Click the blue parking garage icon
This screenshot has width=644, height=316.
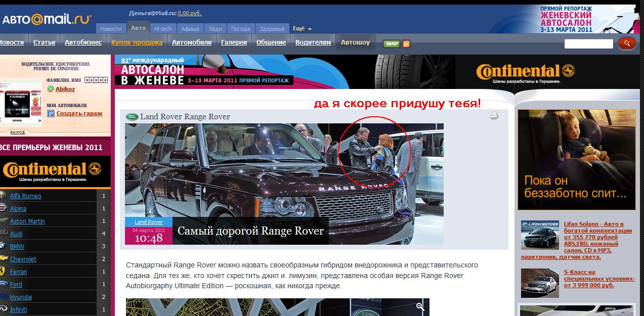point(51,114)
